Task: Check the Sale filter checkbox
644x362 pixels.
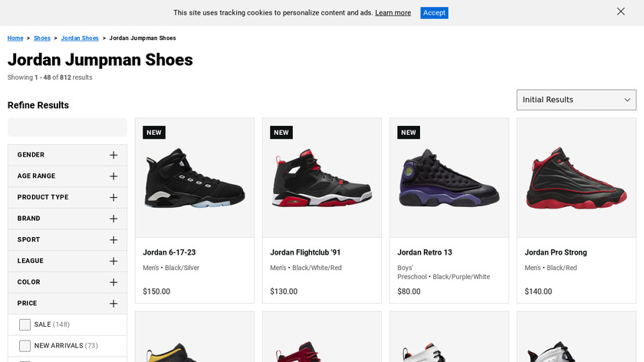Action: (x=25, y=324)
